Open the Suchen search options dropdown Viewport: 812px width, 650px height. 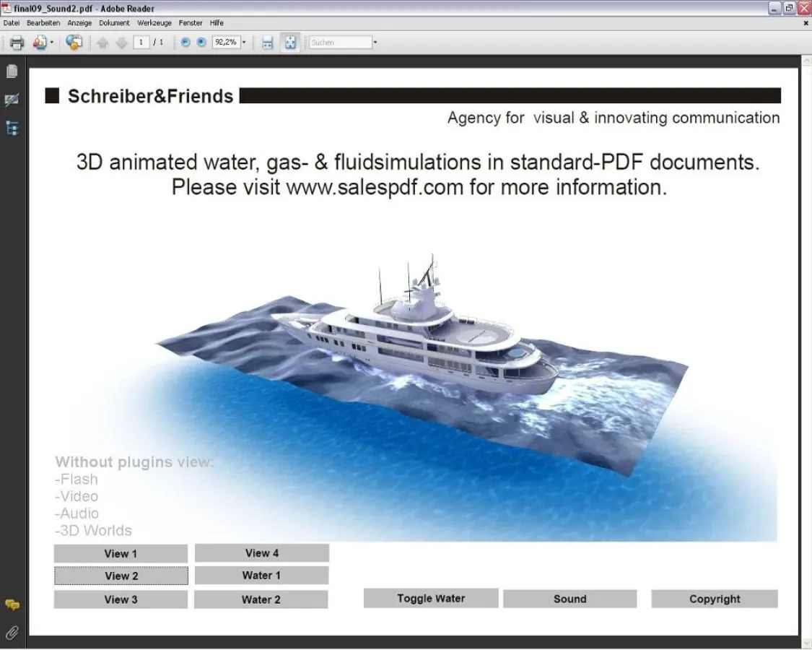(x=375, y=43)
